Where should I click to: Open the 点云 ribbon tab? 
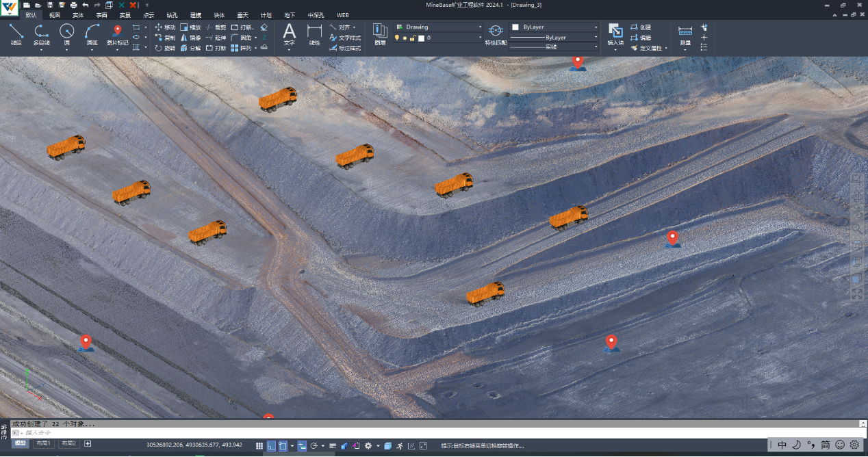[149, 15]
